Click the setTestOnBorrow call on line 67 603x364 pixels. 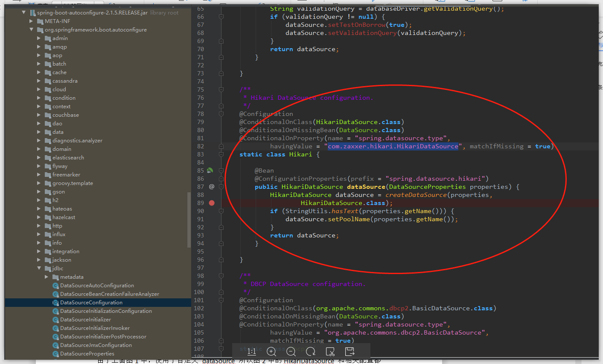[357, 25]
